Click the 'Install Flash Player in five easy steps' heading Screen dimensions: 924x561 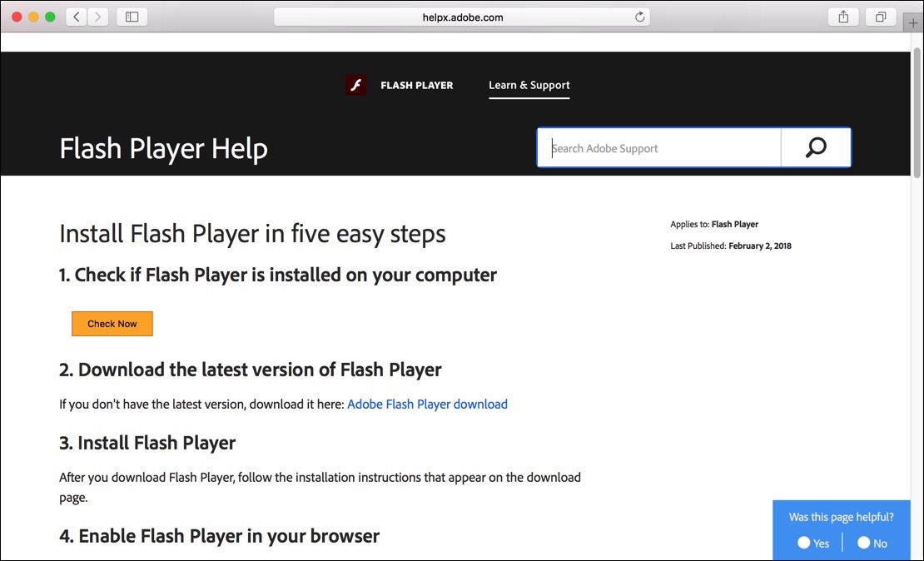tap(252, 234)
